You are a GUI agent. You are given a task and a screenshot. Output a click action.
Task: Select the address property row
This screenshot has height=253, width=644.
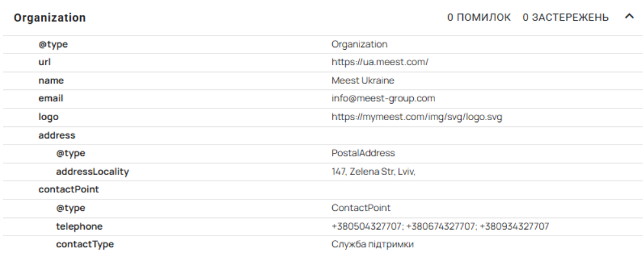point(324,136)
